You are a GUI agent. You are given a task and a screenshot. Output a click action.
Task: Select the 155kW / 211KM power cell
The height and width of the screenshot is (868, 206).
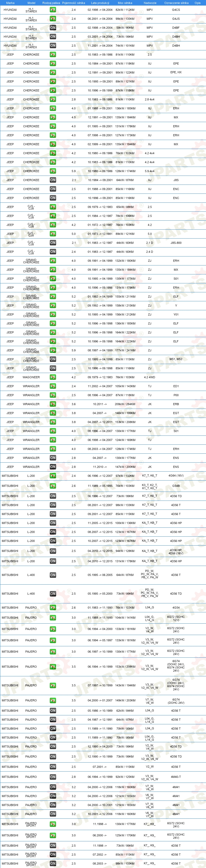point(125,297)
